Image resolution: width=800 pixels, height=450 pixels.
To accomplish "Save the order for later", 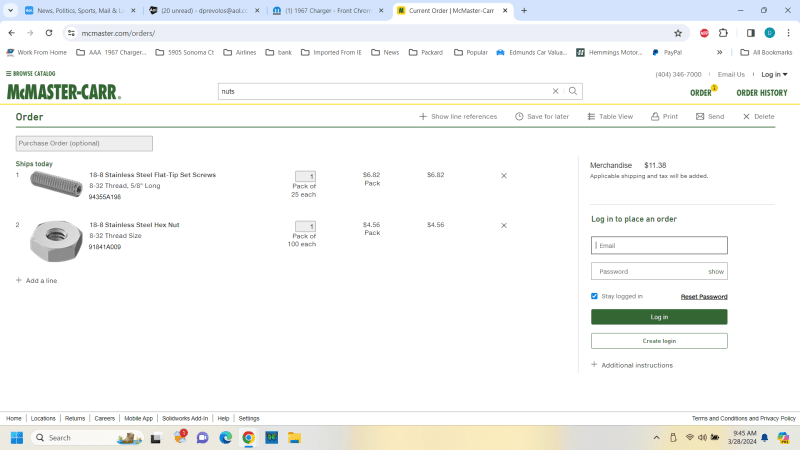I will point(542,116).
